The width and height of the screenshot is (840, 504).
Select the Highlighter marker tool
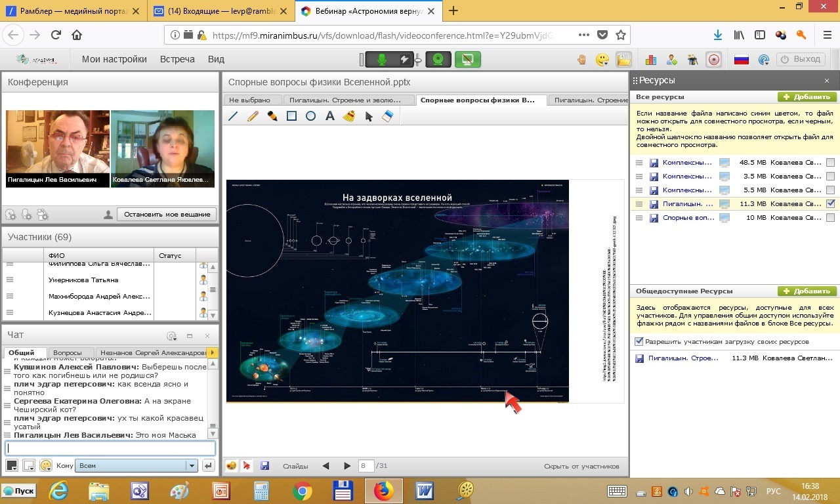tap(272, 116)
